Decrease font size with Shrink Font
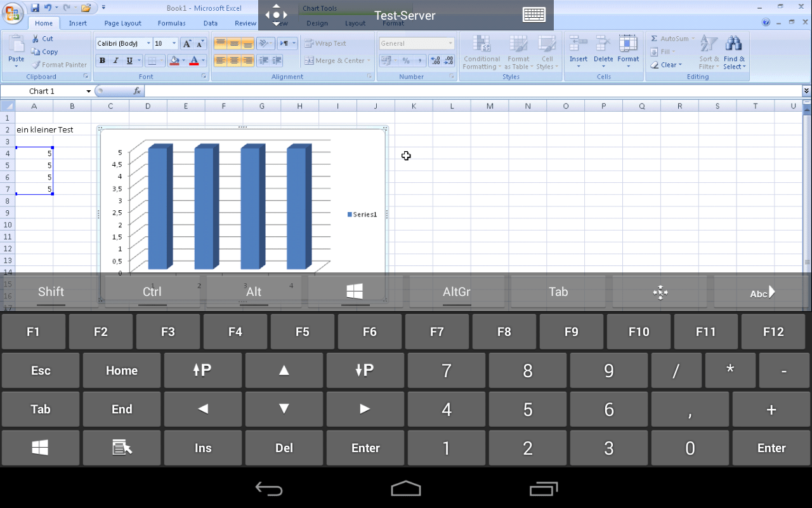This screenshot has height=508, width=812. tap(200, 44)
